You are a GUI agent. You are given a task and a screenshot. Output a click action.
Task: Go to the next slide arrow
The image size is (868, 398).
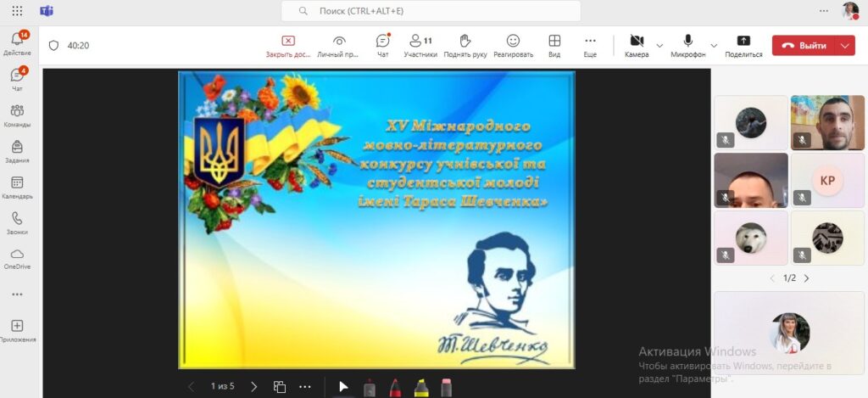[253, 387]
